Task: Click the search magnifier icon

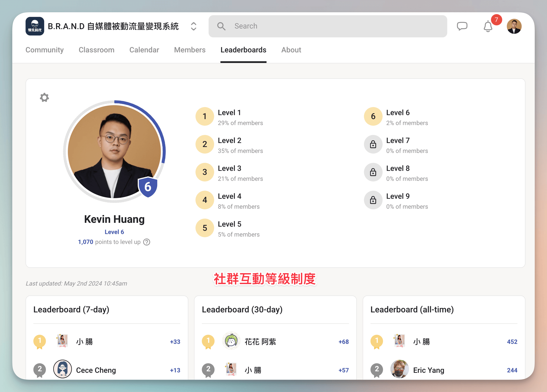Action: coord(221,26)
